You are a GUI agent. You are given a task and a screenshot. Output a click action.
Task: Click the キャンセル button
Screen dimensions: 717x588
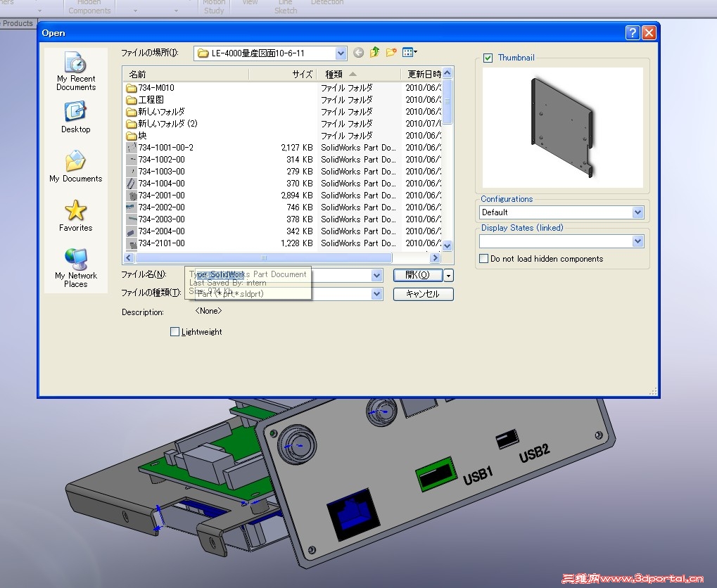(424, 294)
